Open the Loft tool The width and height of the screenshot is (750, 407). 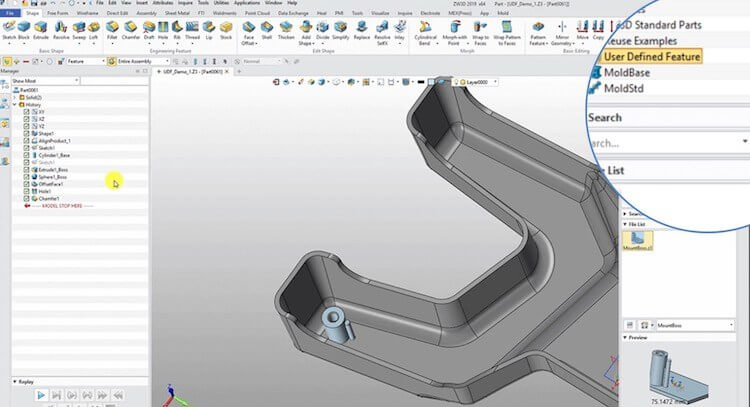pyautogui.click(x=93, y=31)
